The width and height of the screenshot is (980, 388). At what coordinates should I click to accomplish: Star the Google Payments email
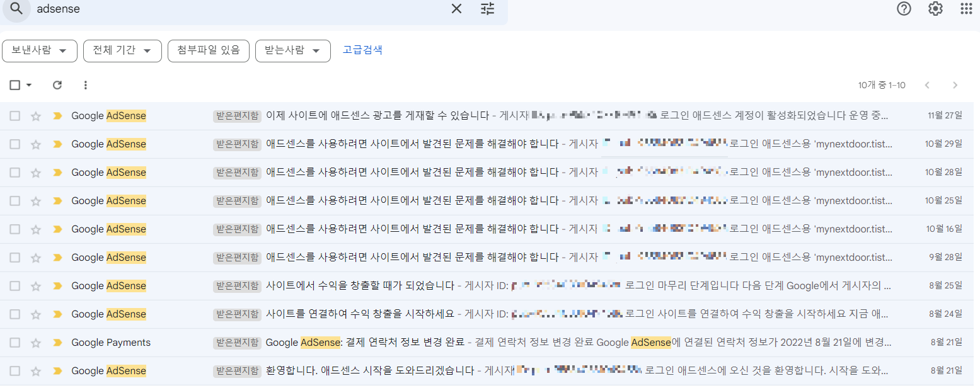click(36, 343)
